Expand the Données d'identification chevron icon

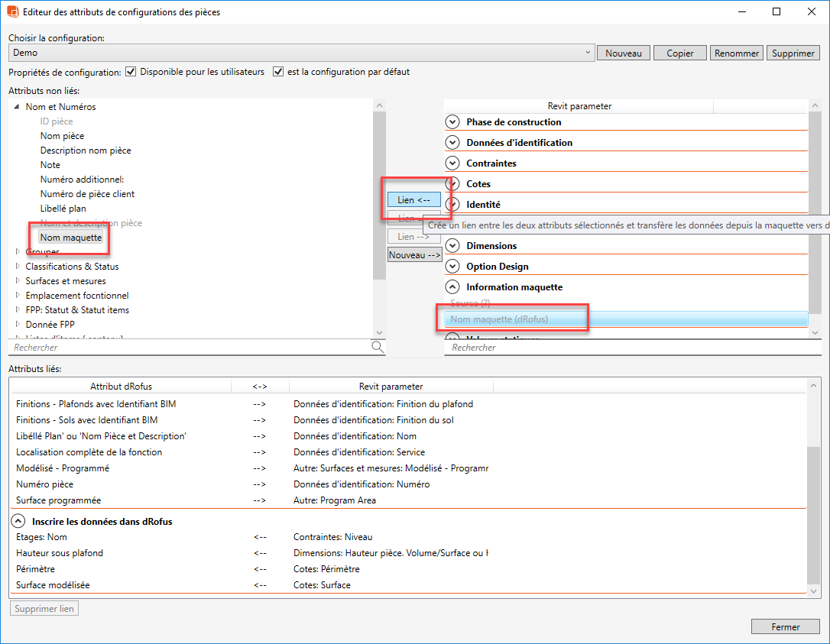(x=452, y=143)
